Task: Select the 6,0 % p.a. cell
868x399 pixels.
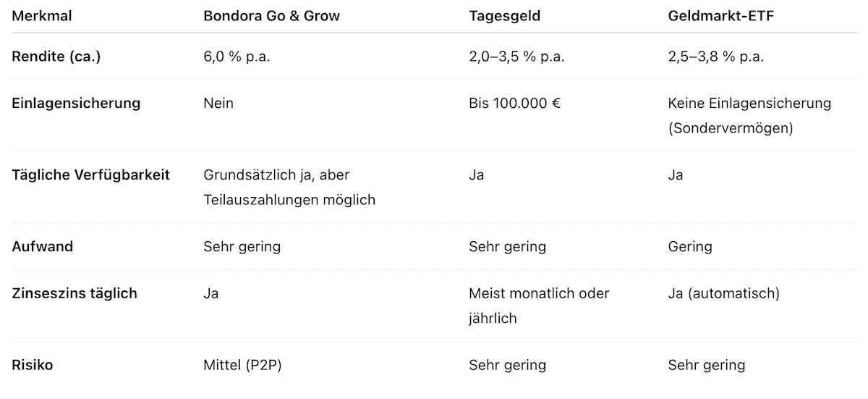Action: point(237,56)
